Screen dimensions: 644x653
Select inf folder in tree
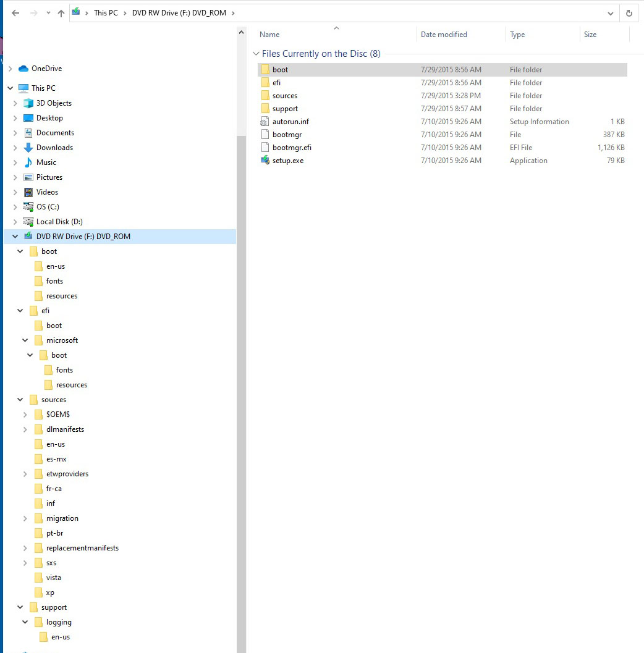(51, 503)
